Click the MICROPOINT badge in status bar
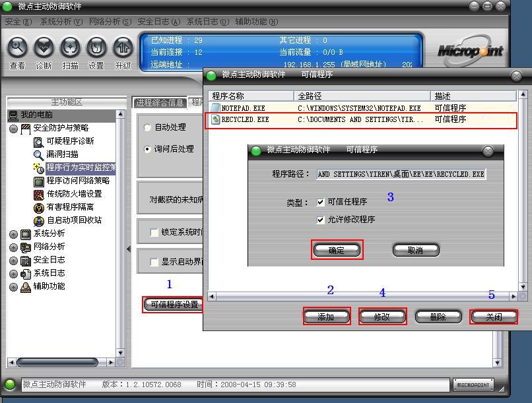Viewport: 532px width, 403px height. coord(473,385)
